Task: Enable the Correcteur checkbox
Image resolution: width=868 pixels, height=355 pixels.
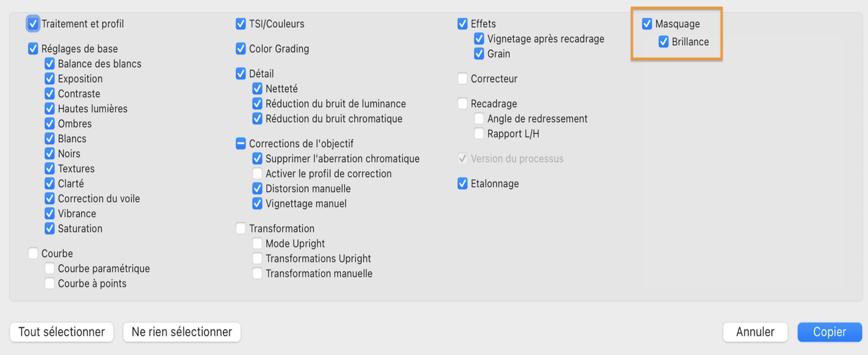Action: [x=462, y=79]
